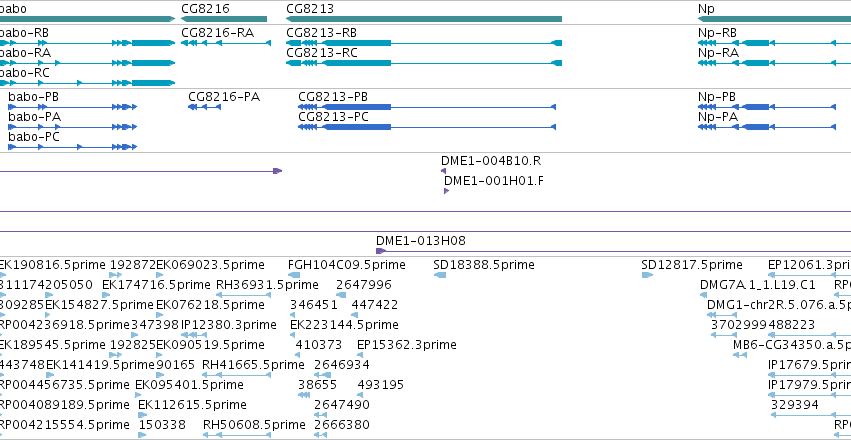
Task: Select the DME1-013H08 clone start
Action: coord(381,251)
